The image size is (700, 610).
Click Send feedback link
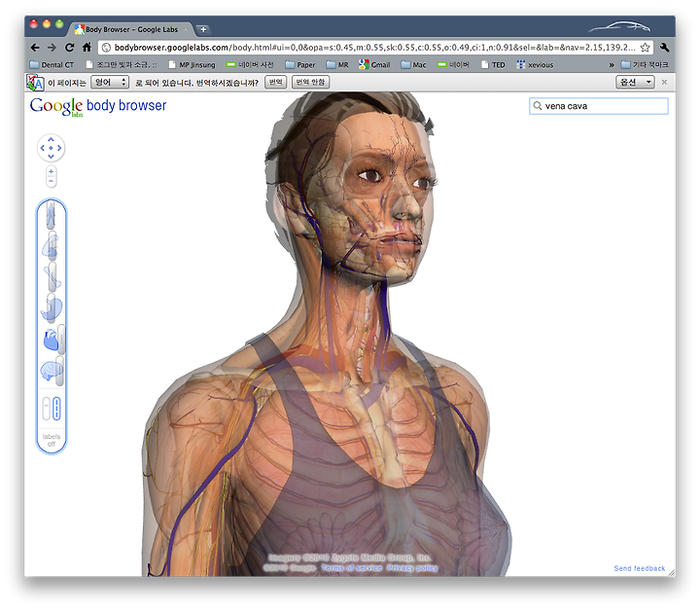[640, 568]
